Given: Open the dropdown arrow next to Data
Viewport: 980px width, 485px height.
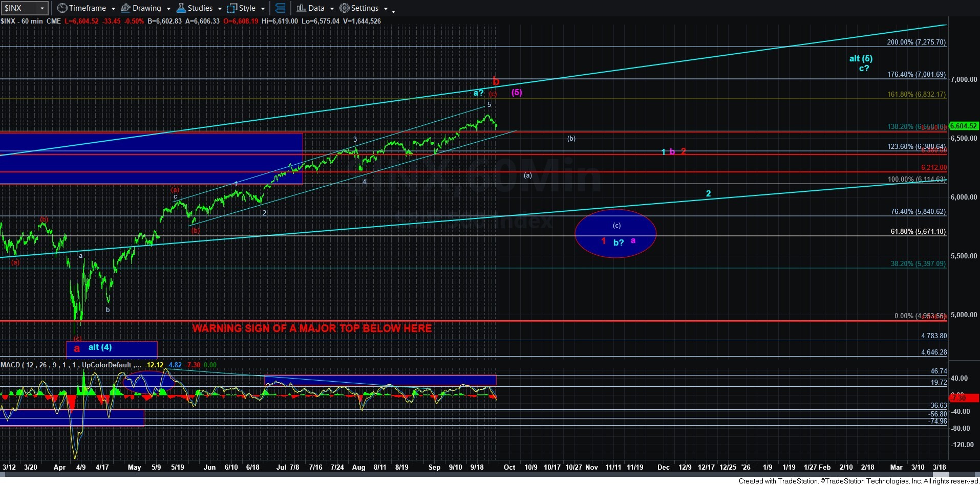Looking at the screenshot, I should coord(332,9).
